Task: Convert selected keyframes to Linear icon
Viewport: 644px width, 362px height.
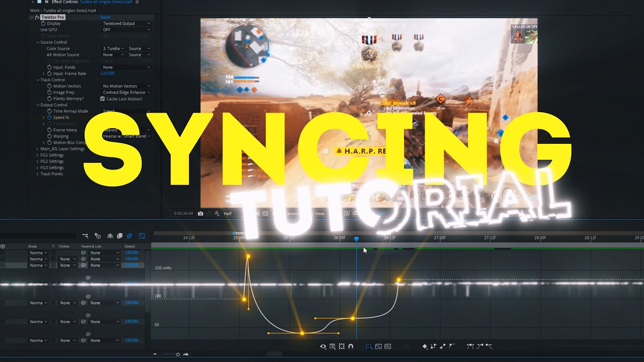Action: (x=443, y=346)
